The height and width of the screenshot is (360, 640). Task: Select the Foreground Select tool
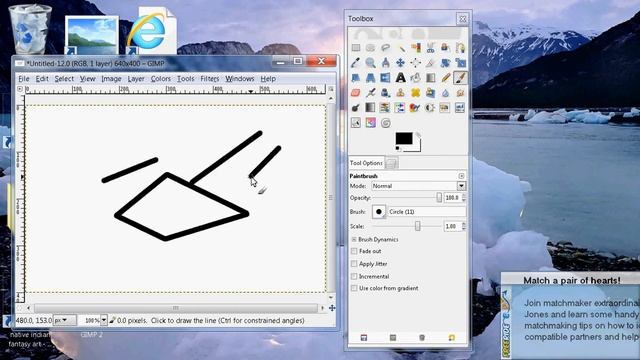pyautogui.click(x=445, y=48)
